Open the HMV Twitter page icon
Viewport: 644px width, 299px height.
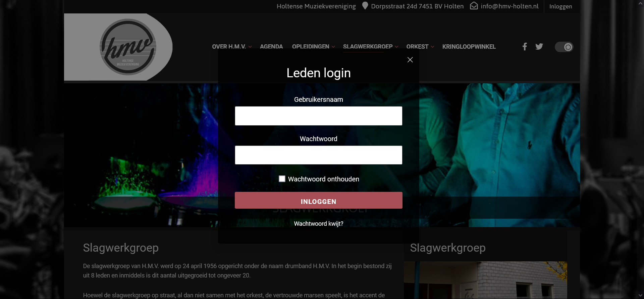(539, 47)
